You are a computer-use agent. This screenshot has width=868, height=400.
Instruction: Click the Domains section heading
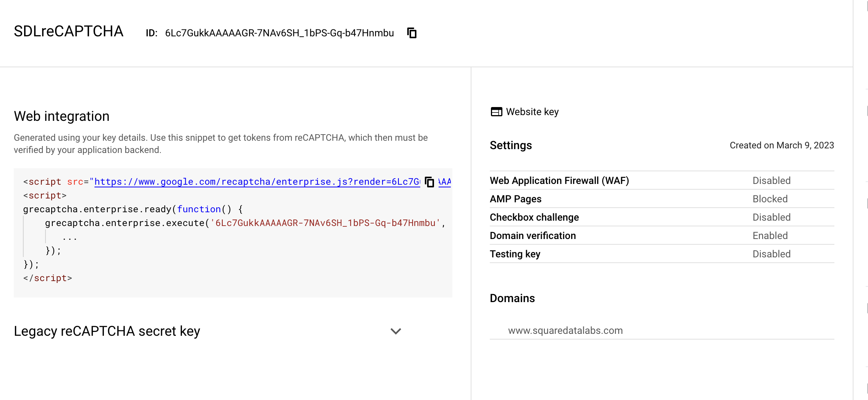pyautogui.click(x=512, y=298)
